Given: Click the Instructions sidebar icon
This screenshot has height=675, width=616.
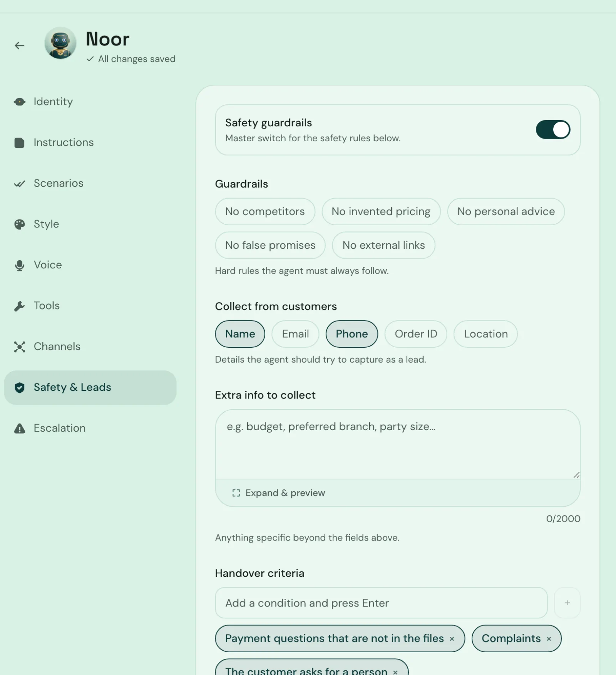Looking at the screenshot, I should pyautogui.click(x=19, y=143).
